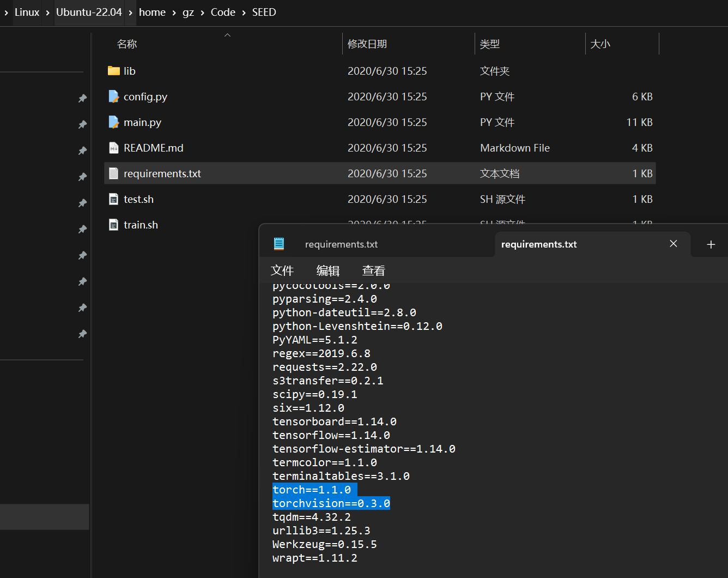Click the test.sh script file icon
Image resolution: width=728 pixels, height=578 pixels.
click(113, 199)
